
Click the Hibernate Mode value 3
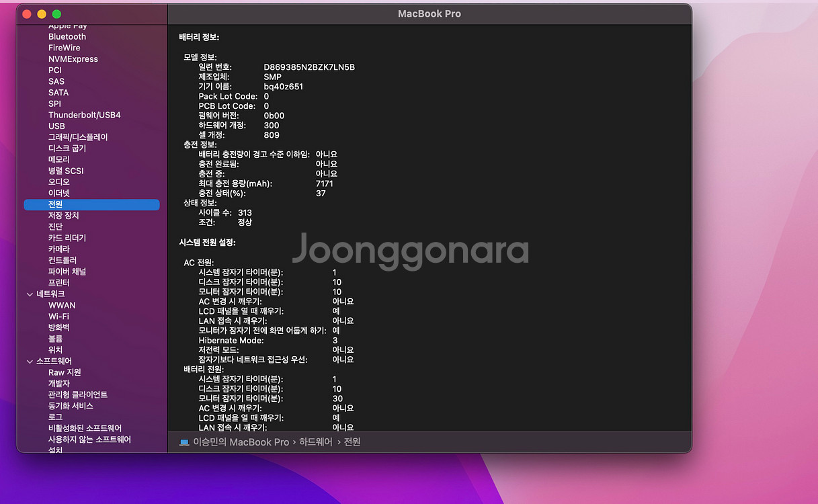click(335, 341)
